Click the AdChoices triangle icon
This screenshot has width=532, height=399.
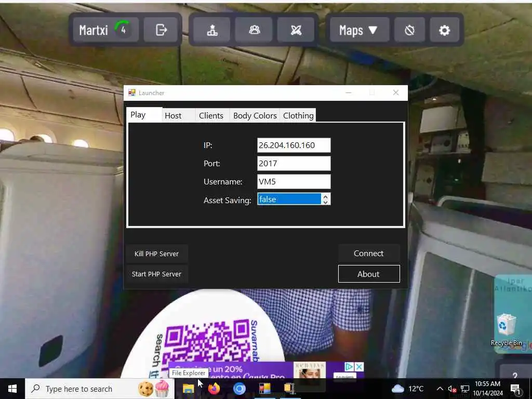pyautogui.click(x=349, y=367)
